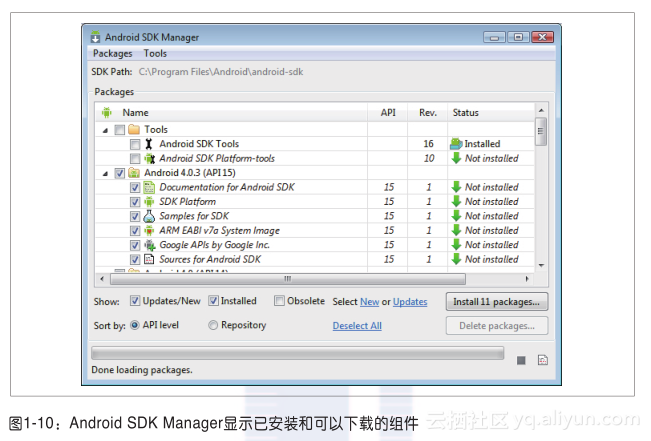Click the Android SDK Manager title icon
This screenshot has height=441, width=651.
(x=95, y=37)
